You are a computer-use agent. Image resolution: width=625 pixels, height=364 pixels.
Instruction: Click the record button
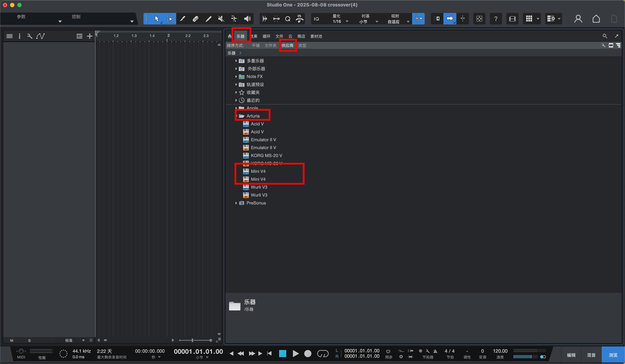coord(308,354)
